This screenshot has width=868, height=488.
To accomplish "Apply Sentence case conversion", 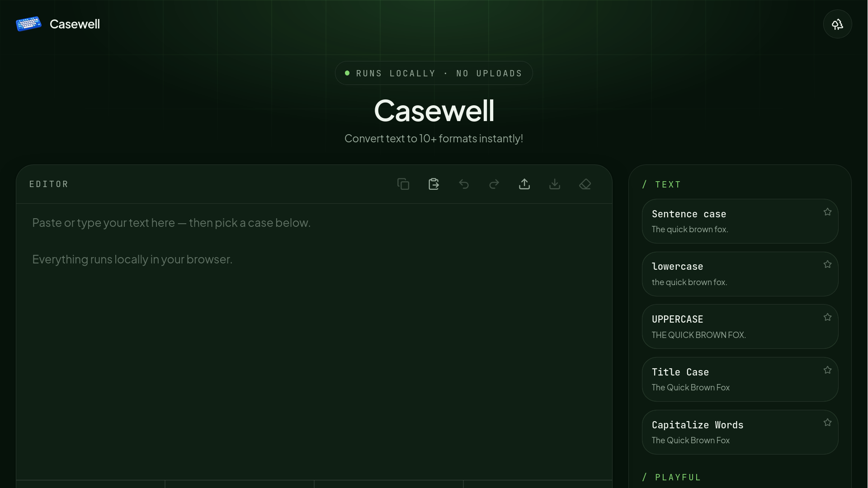I will [x=740, y=221].
